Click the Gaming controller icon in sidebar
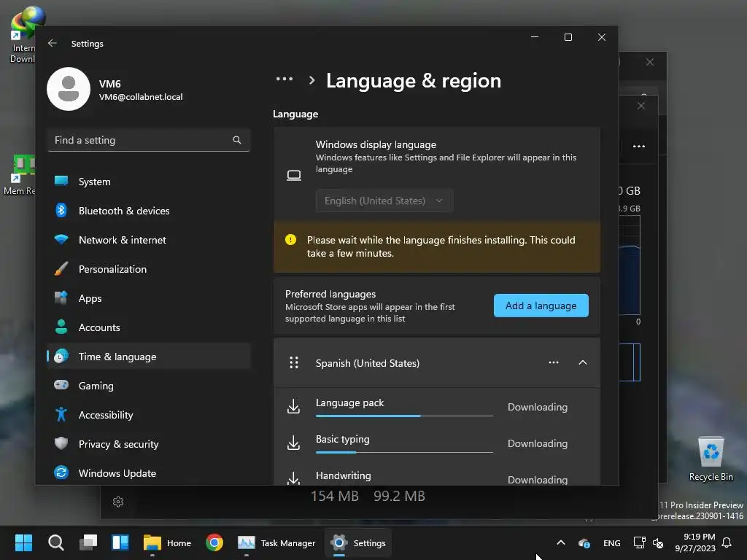The width and height of the screenshot is (747, 560). click(61, 385)
